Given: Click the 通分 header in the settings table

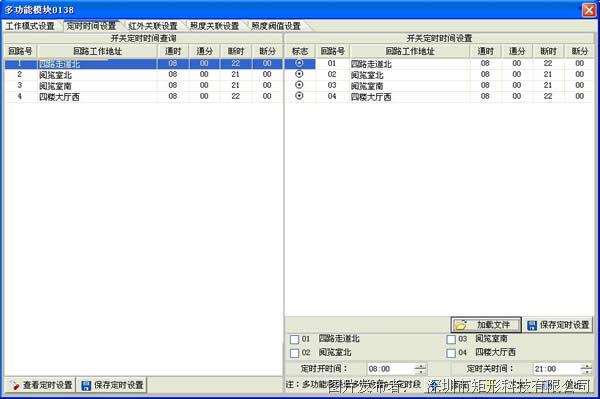Looking at the screenshot, I should pyautogui.click(x=517, y=51).
